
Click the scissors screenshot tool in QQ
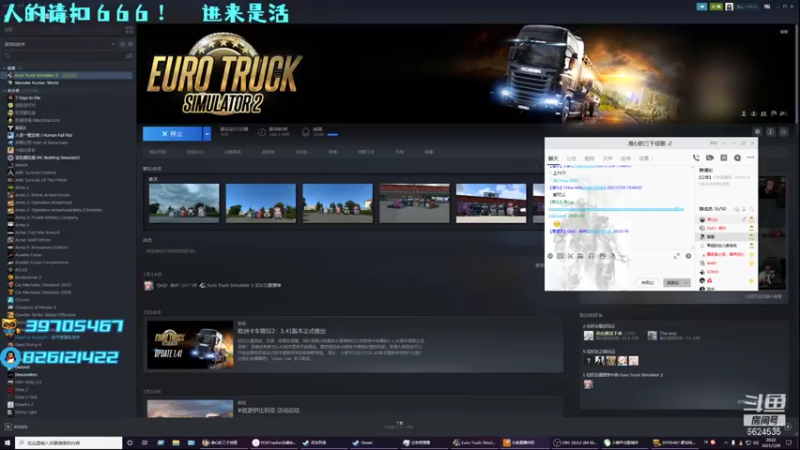point(570,256)
